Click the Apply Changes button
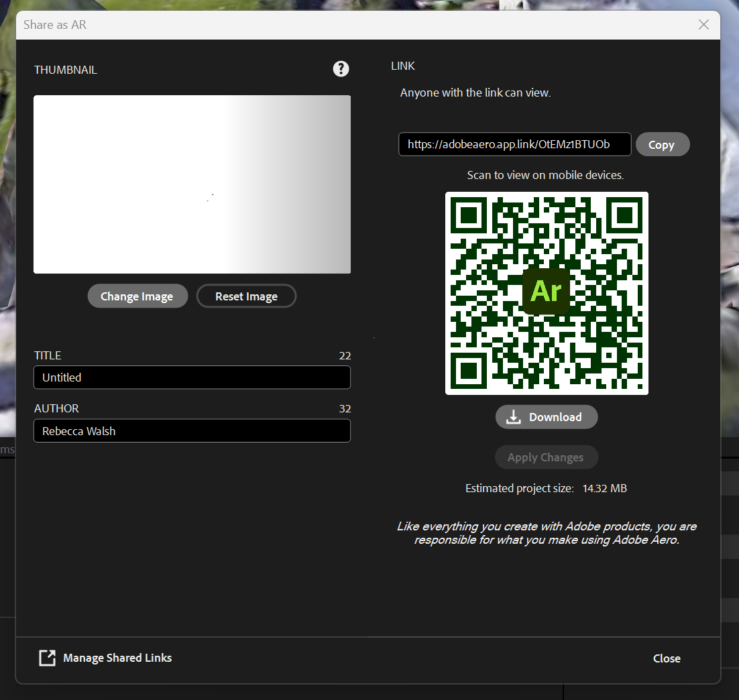 click(547, 457)
